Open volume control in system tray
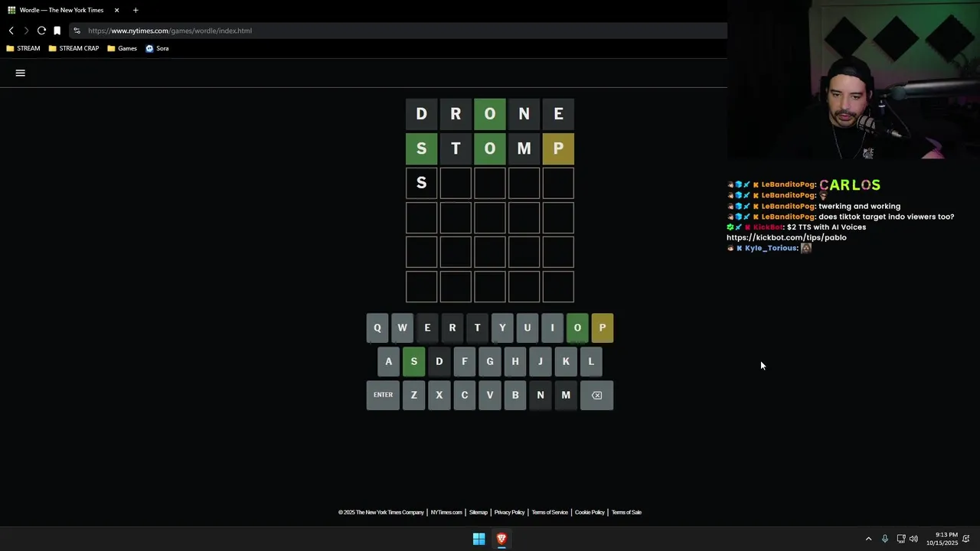Viewport: 980px width, 551px height. coord(913,539)
